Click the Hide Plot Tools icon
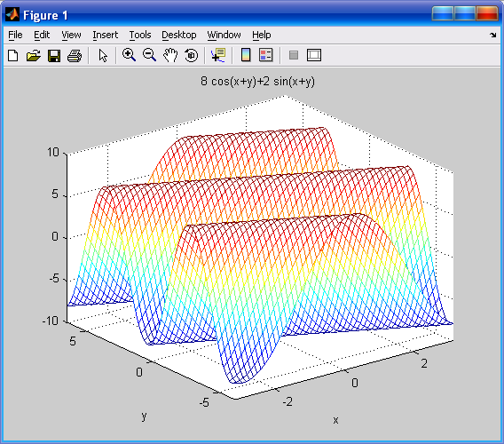 tap(294, 55)
